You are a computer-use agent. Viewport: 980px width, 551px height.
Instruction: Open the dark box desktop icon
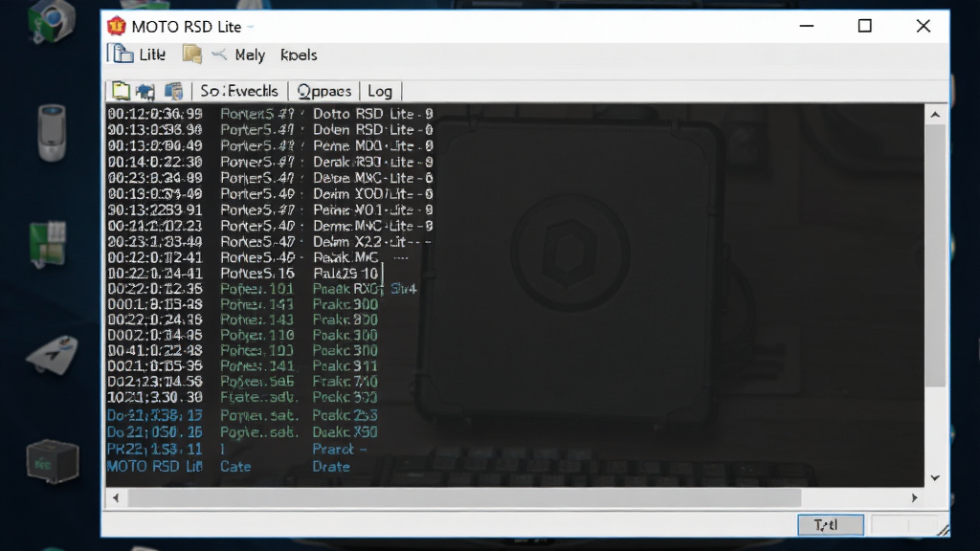(x=53, y=462)
